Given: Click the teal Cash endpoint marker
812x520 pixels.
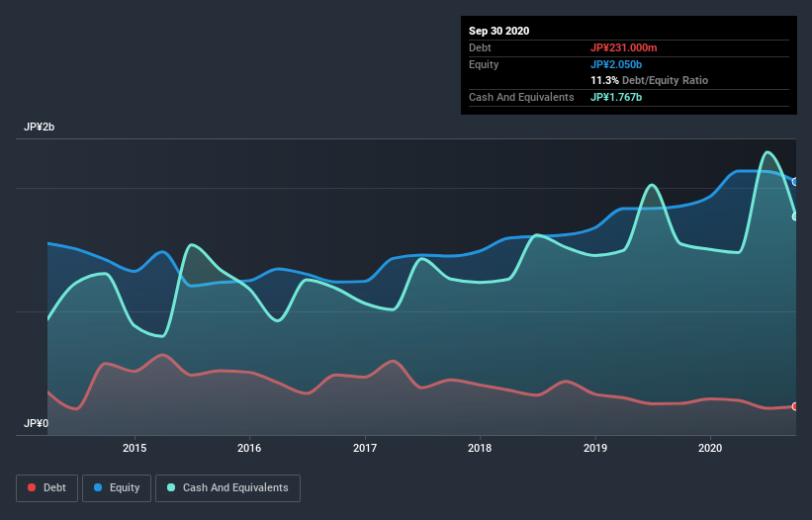Looking at the screenshot, I should tap(795, 217).
